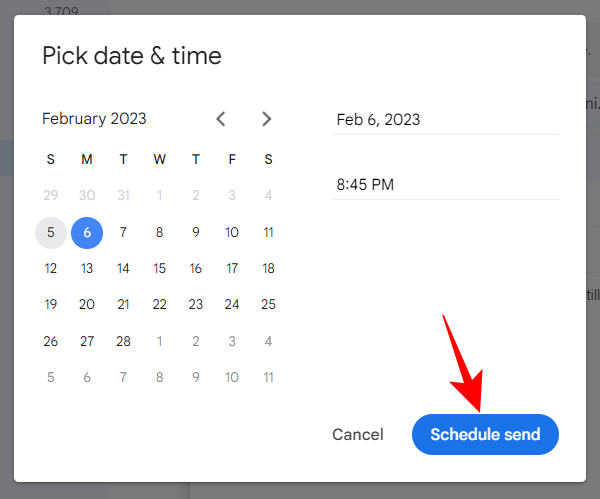Click the Schedule send button
Screen dimensions: 600x499
[x=485, y=435]
